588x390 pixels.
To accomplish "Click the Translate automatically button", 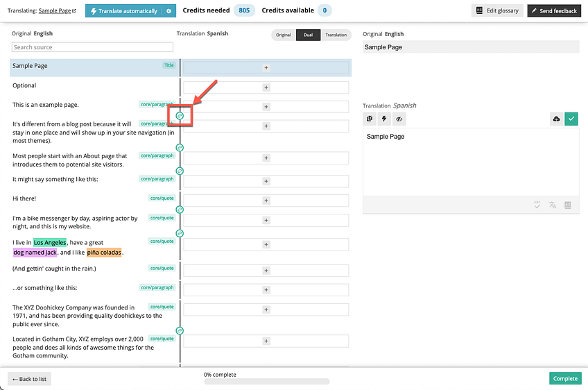I will point(124,11).
